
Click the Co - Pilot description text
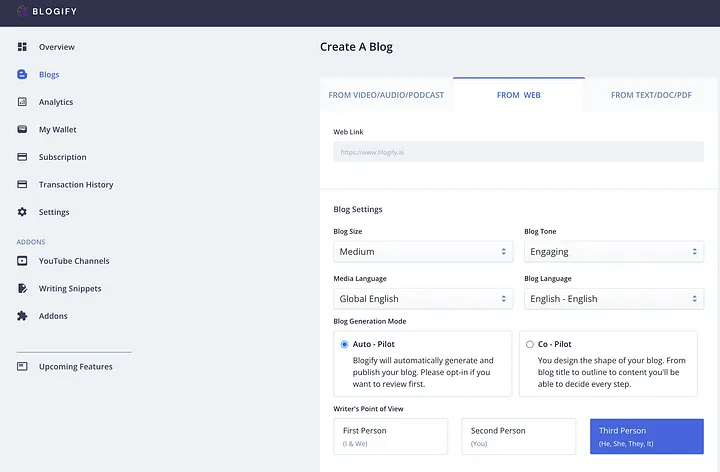tap(612, 372)
